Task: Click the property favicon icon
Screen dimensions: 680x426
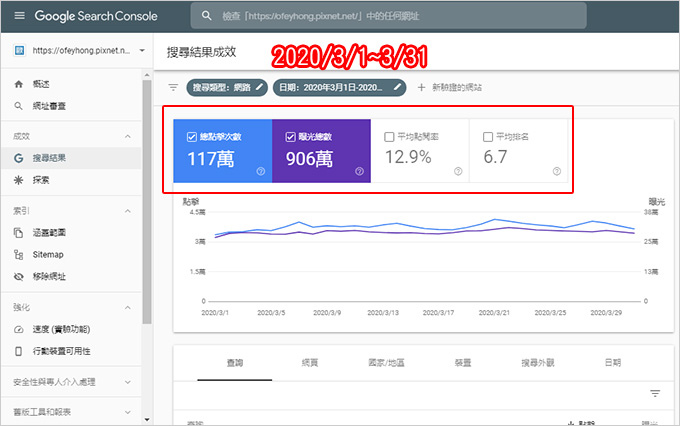Action: tap(19, 50)
